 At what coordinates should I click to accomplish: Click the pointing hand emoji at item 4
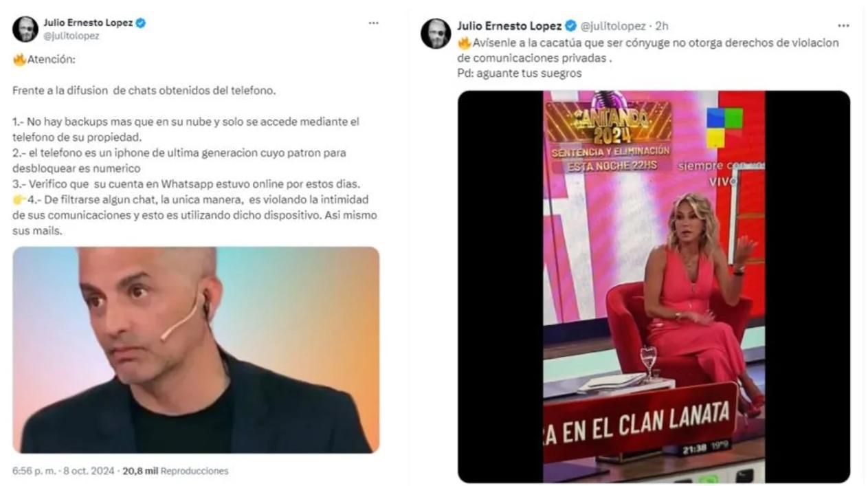[19, 199]
